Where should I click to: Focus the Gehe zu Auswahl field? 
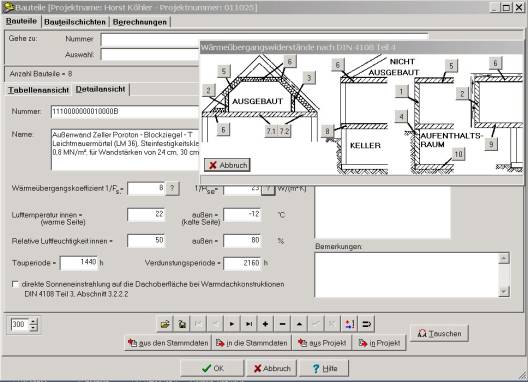(x=150, y=55)
